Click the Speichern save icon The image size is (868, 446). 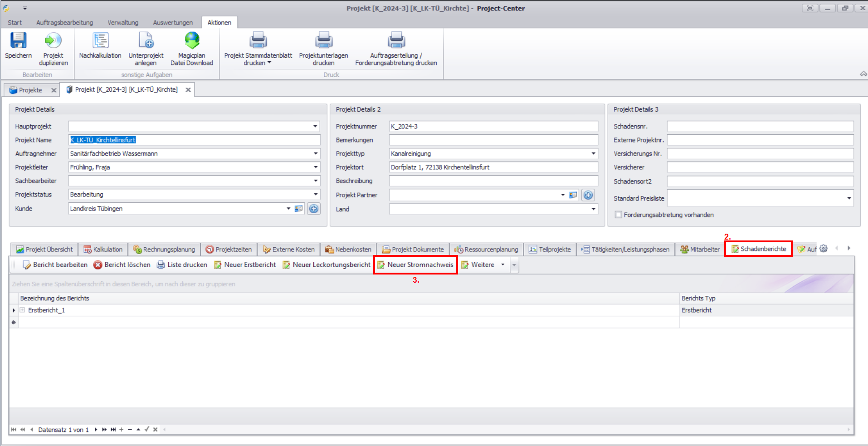[x=18, y=40]
